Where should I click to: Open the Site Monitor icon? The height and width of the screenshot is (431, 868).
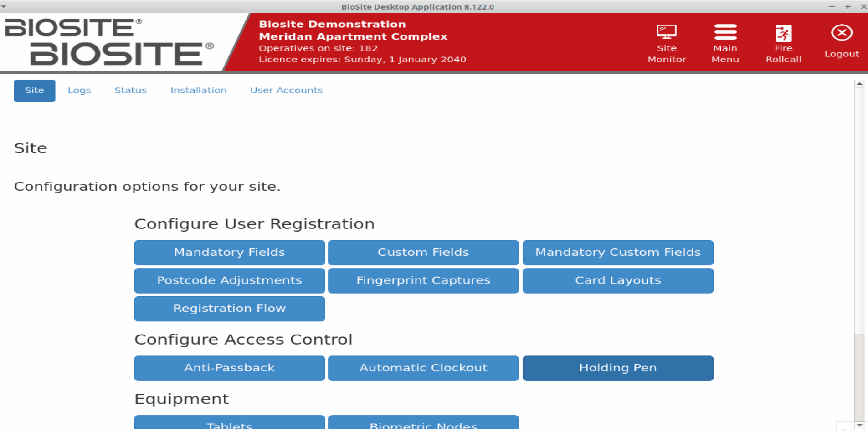[x=667, y=43]
